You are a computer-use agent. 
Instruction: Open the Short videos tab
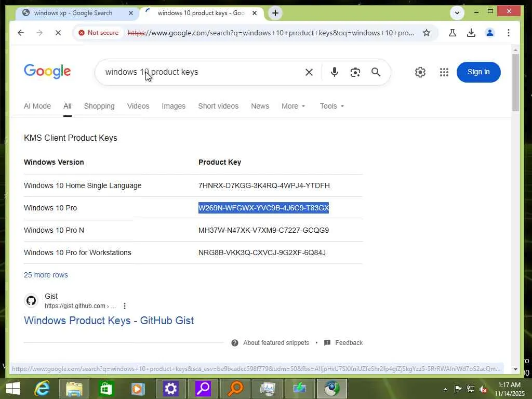click(218, 106)
